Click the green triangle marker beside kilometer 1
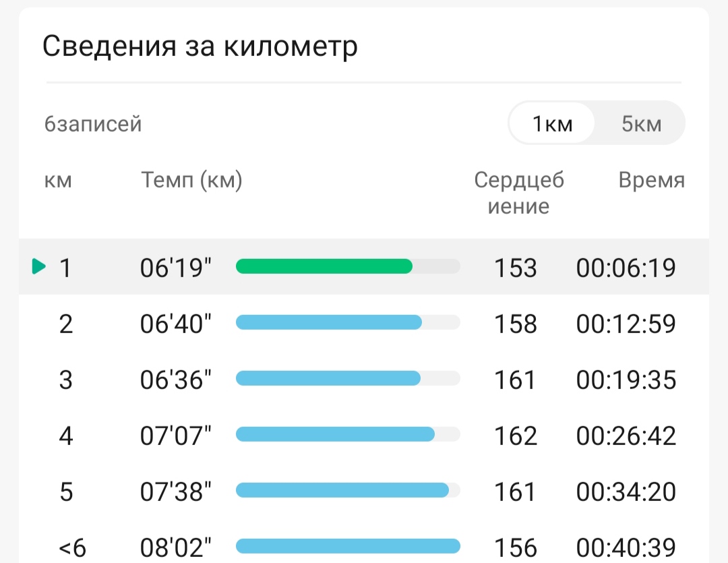Screen dimensions: 728x563 click(x=39, y=267)
